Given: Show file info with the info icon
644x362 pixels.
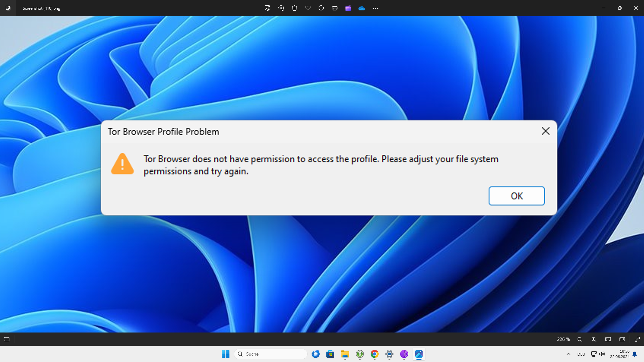Looking at the screenshot, I should coord(321,8).
